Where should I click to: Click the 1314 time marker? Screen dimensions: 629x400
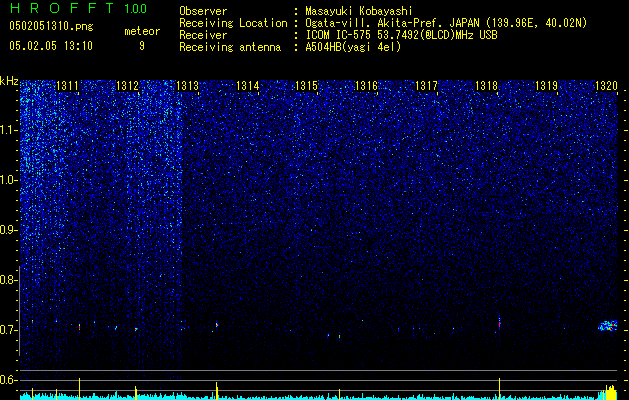coord(248,86)
